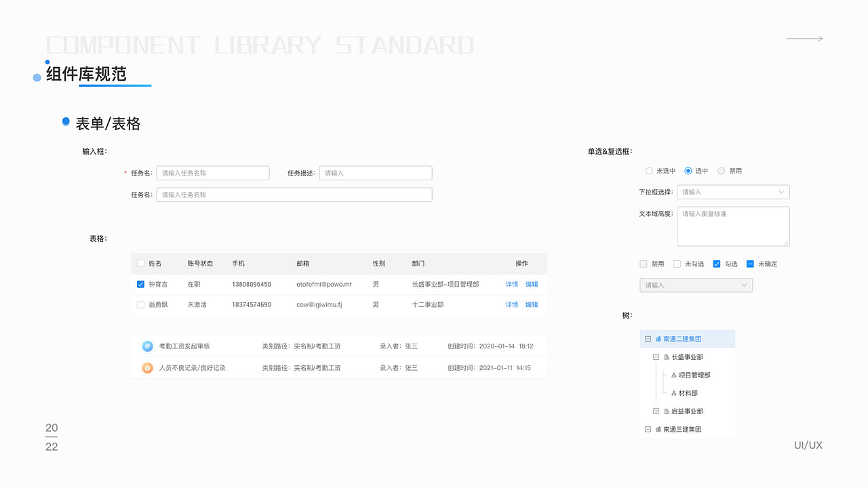Viewport: 868px width, 488px height.
Task: Click the department icon beside 启益事业部
Action: 666,411
